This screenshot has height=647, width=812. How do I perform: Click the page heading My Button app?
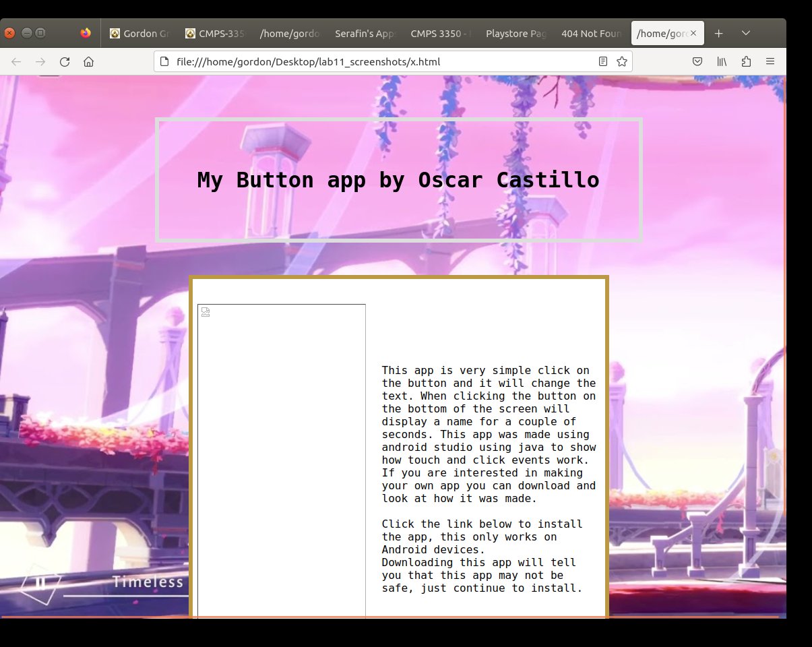coord(398,180)
